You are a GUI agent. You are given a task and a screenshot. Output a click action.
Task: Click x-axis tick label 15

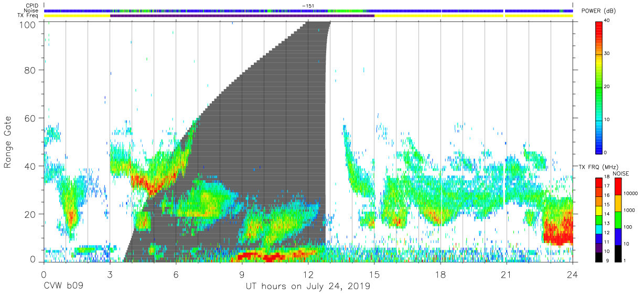coord(374,274)
